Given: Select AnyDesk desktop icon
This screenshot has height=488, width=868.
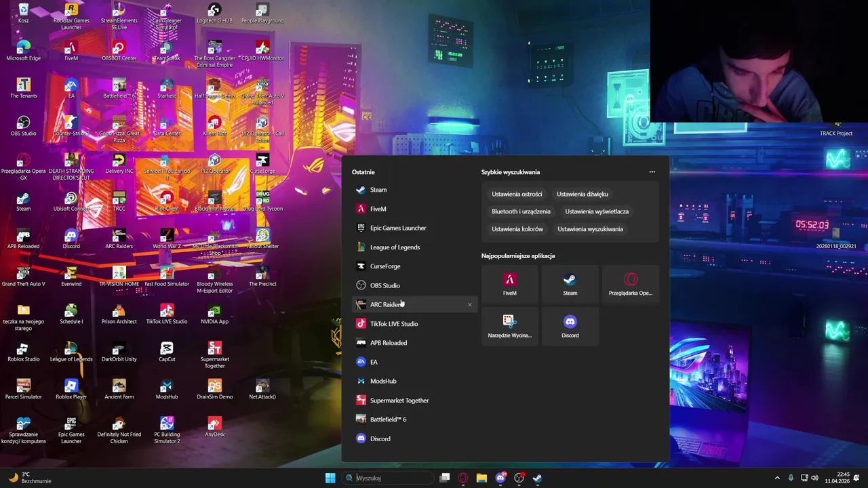Looking at the screenshot, I should pos(214,426).
